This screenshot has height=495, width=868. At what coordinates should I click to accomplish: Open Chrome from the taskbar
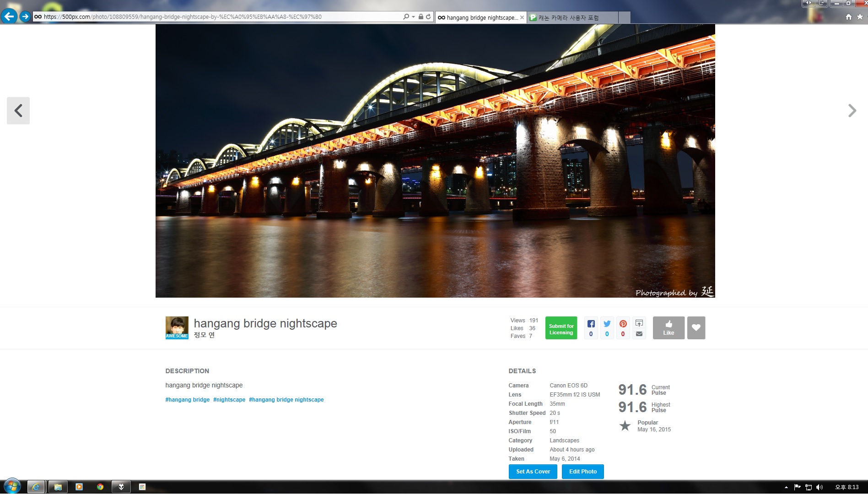coord(100,487)
